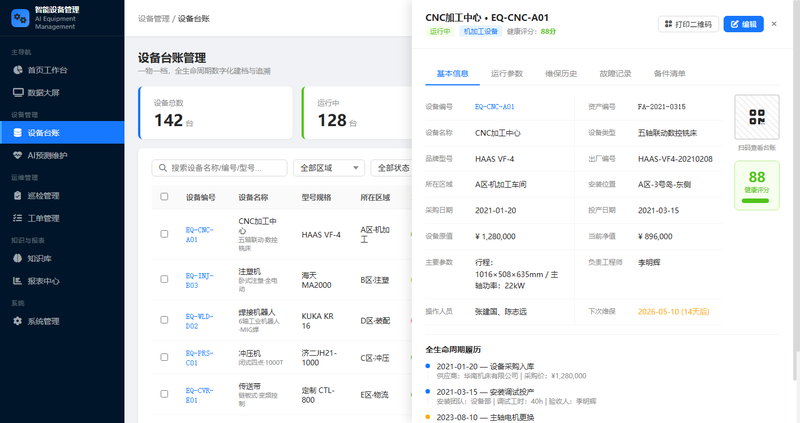The height and width of the screenshot is (423, 800).
Task: Expand the 全部区域 dropdown
Action: coord(329,168)
